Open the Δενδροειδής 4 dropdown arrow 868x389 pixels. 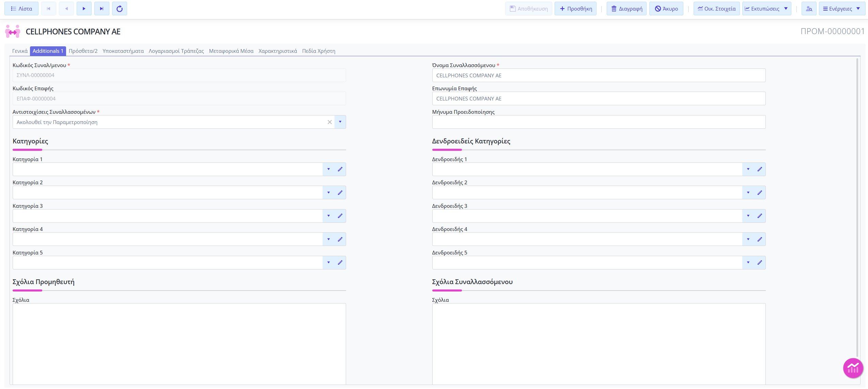coord(748,239)
